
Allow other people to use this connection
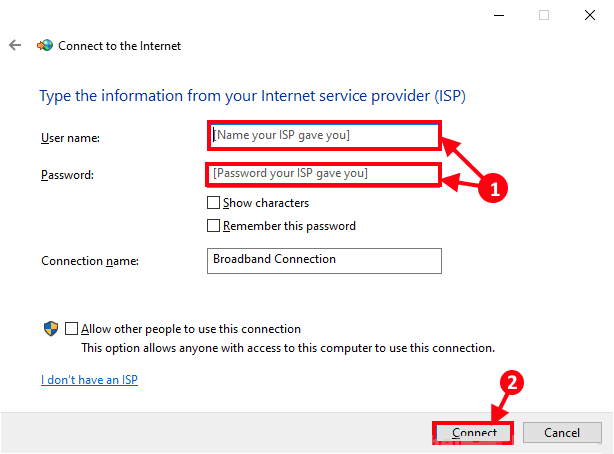pos(71,329)
